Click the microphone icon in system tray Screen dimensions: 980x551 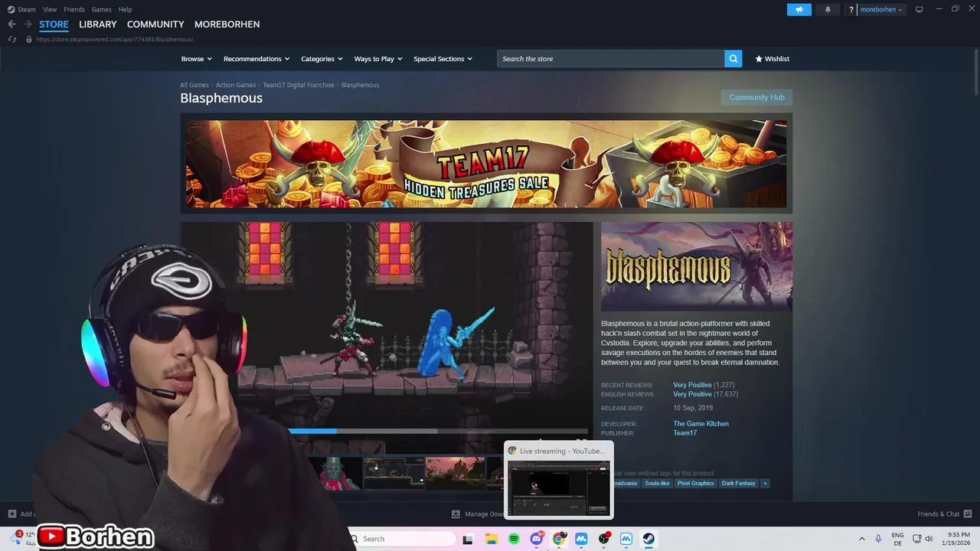pyautogui.click(x=878, y=539)
